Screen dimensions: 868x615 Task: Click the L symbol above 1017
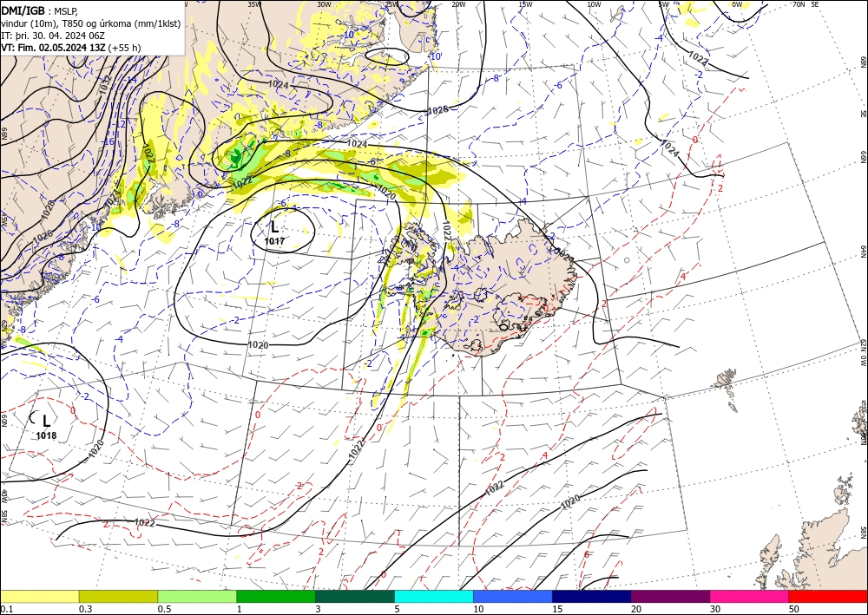(x=274, y=226)
